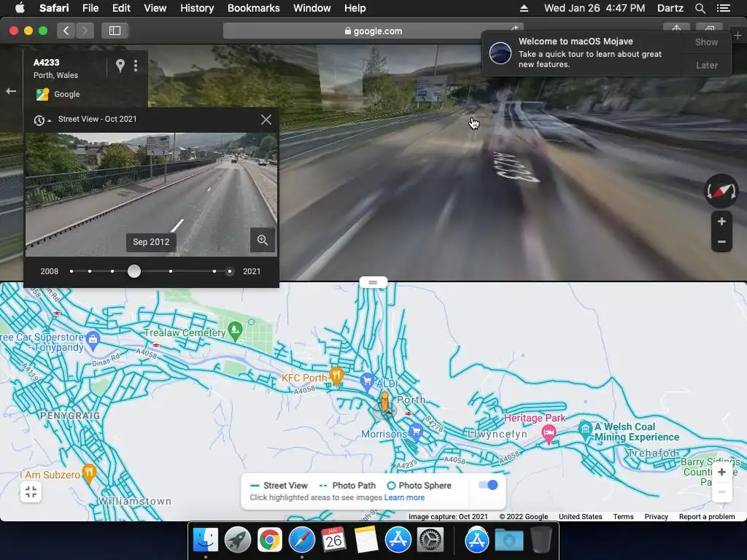Screen dimensions: 747x560
Task: Open the three-dot menu in the A4233 card
Action: pos(136,65)
